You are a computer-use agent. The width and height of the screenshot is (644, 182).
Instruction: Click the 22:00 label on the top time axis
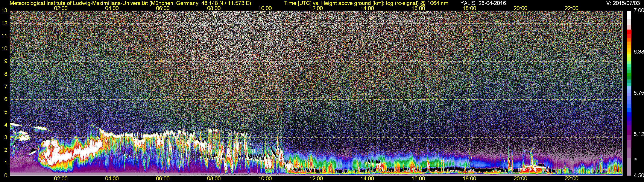(571, 8)
